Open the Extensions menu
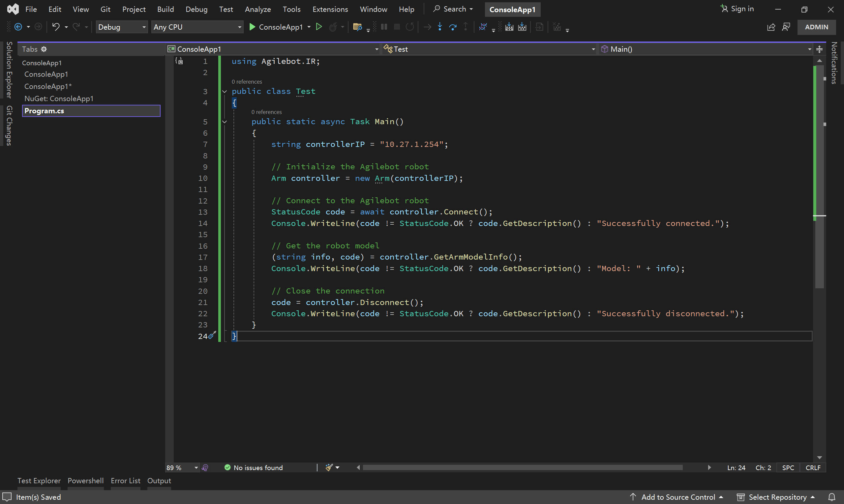 330,9
